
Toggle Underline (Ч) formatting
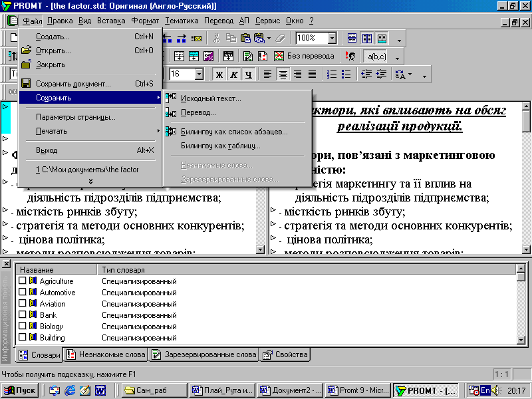click(248, 74)
